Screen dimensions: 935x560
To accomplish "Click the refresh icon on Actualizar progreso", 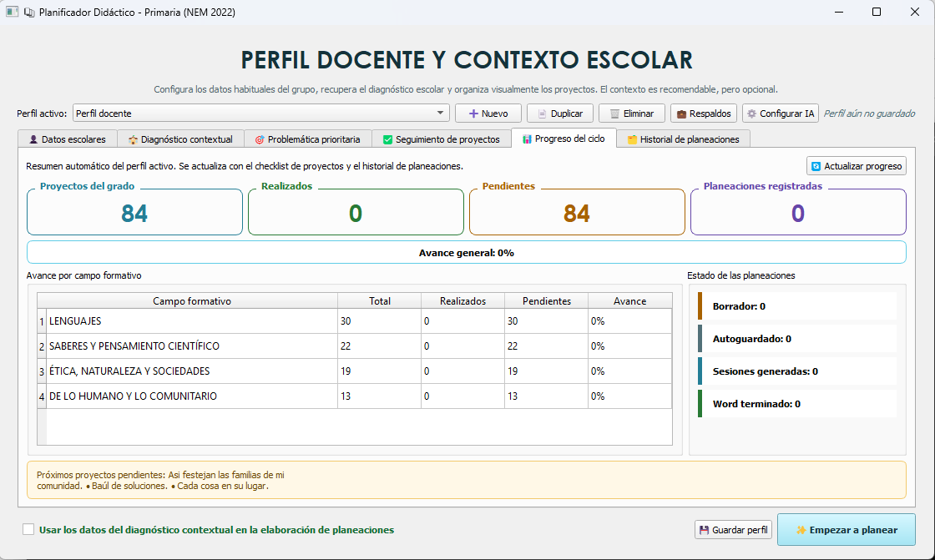I will [x=816, y=166].
